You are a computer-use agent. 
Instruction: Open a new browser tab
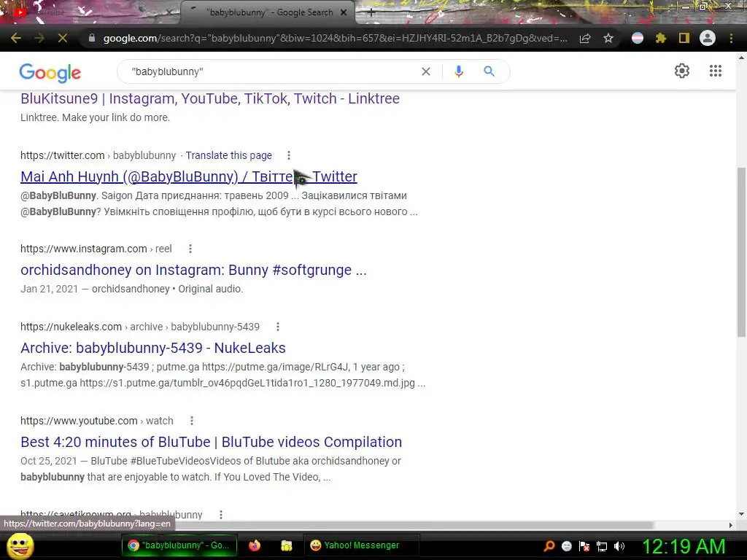point(371,12)
